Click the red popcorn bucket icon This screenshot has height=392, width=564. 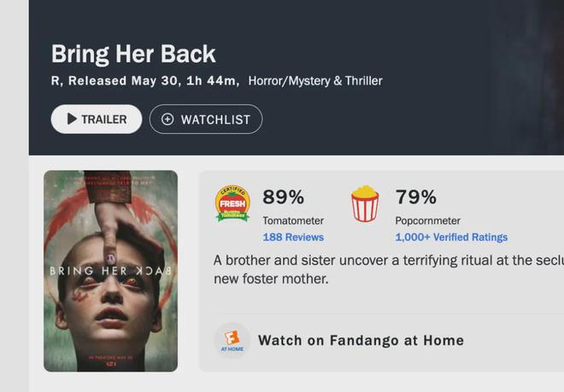tap(365, 203)
